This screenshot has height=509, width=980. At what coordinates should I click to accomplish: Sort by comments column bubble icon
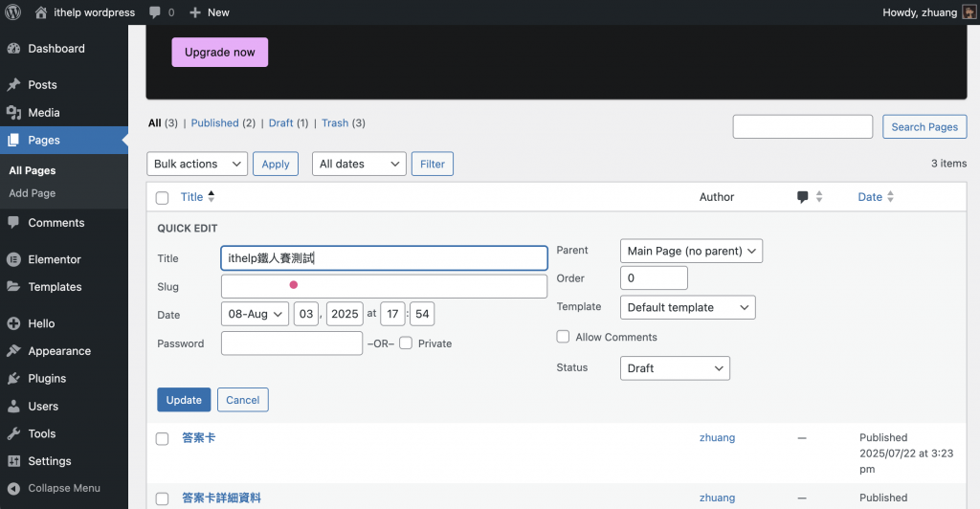point(803,197)
